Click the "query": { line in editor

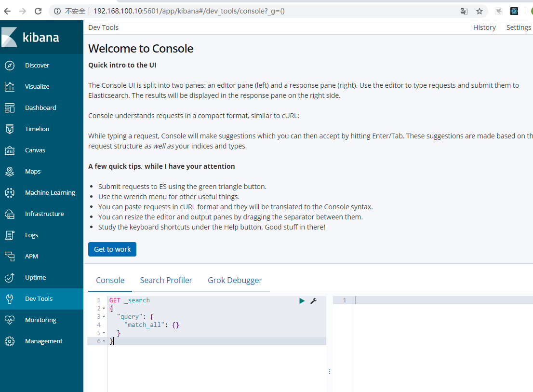click(x=135, y=317)
